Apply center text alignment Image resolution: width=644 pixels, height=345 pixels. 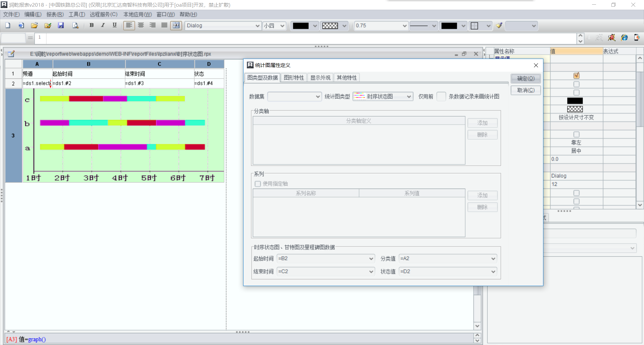pyautogui.click(x=141, y=25)
